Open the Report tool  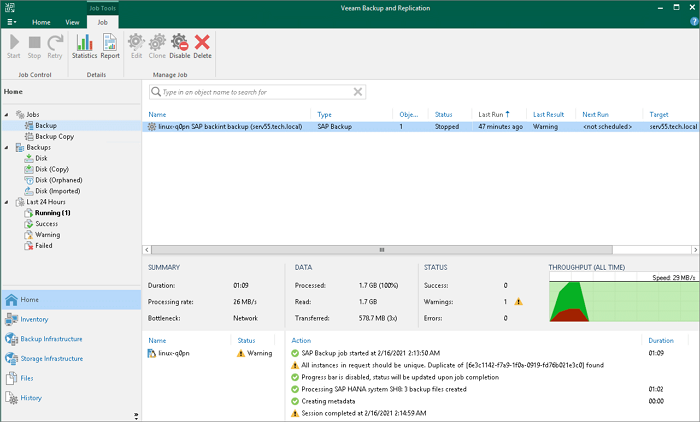click(x=110, y=46)
